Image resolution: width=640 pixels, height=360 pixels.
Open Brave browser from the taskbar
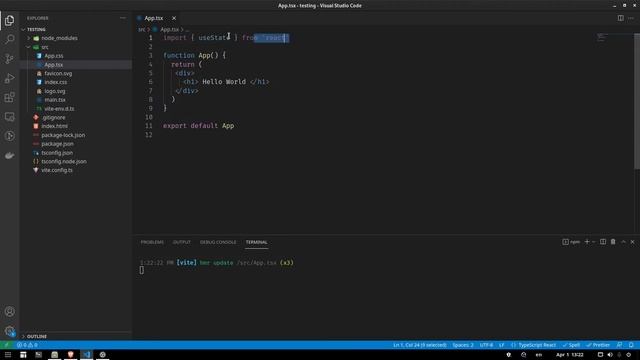click(70, 355)
